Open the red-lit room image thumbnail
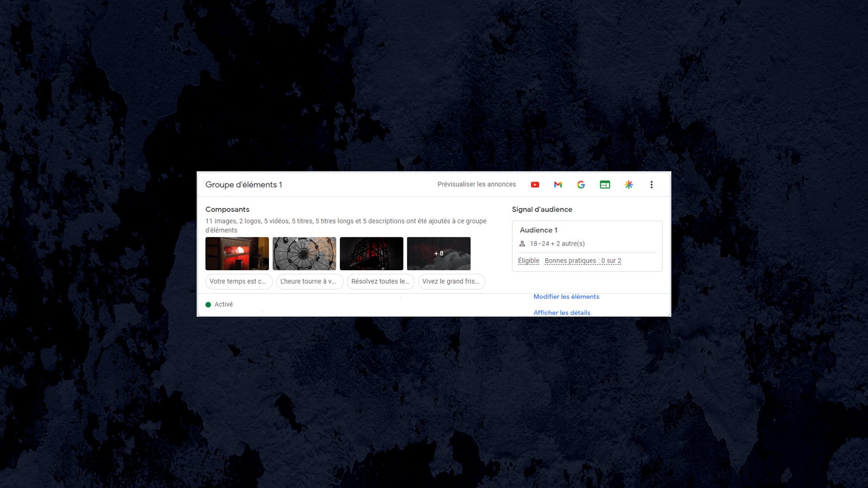Screen dimensions: 868x488 pos(237,253)
